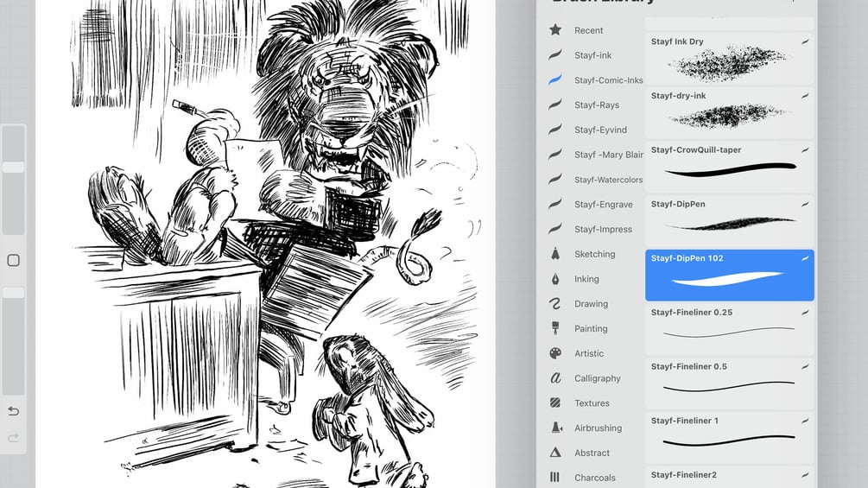868x488 pixels.
Task: Redo the last undone stroke
Action: tap(13, 438)
